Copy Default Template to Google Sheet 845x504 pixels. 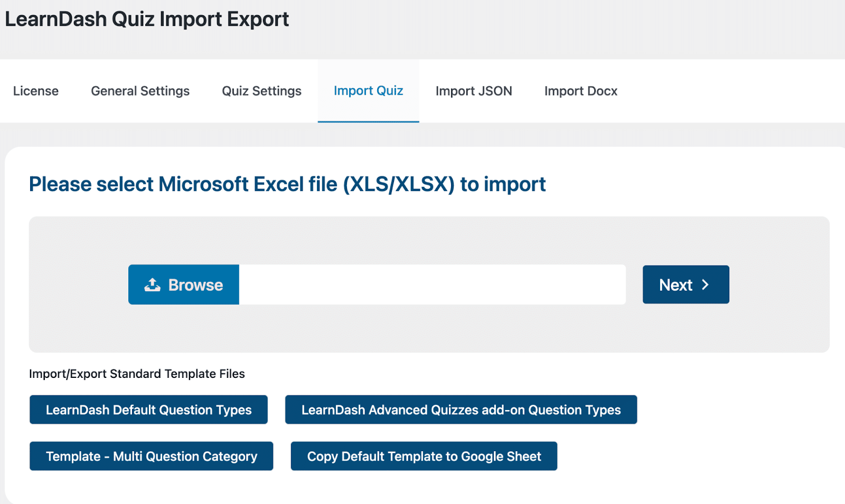(x=424, y=456)
